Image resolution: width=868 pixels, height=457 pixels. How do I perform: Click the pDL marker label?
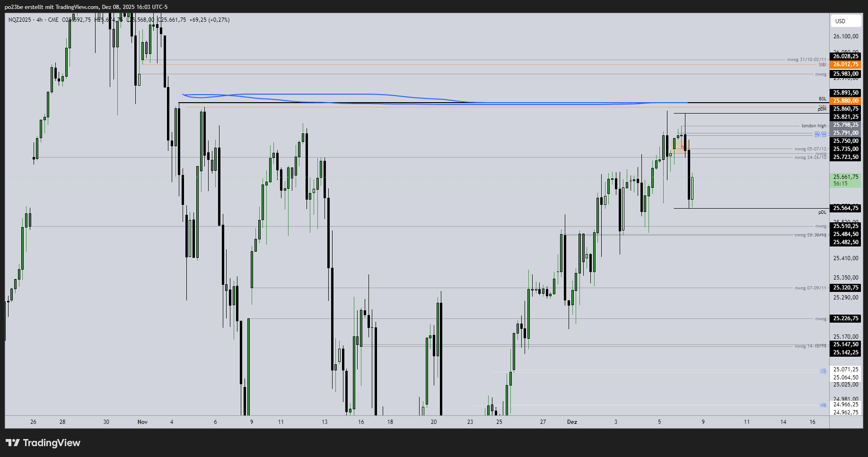[822, 212]
